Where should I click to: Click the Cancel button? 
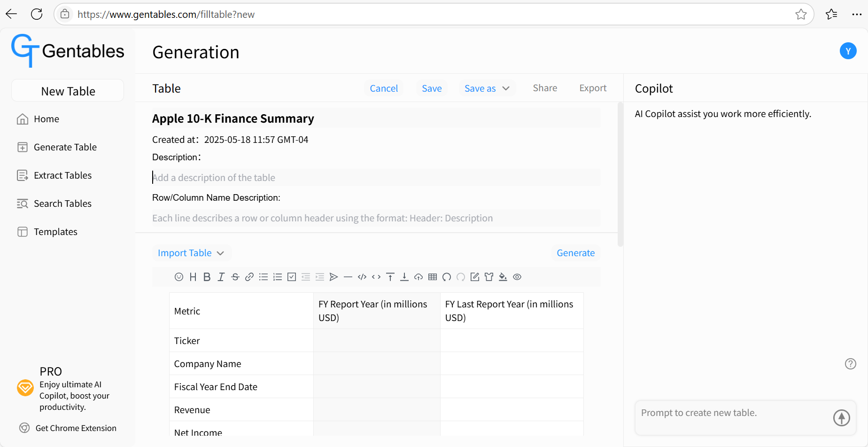click(x=384, y=88)
